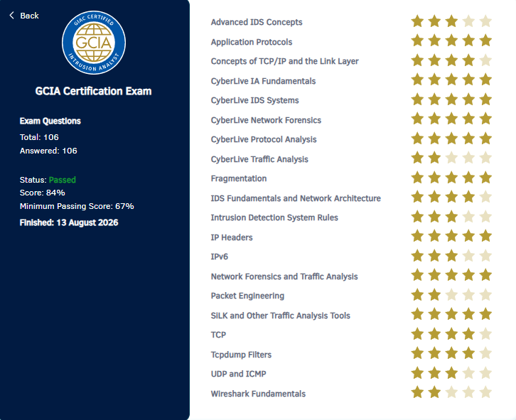Select the GCIA Certification Exam heading
The width and height of the screenshot is (516, 420).
click(93, 91)
